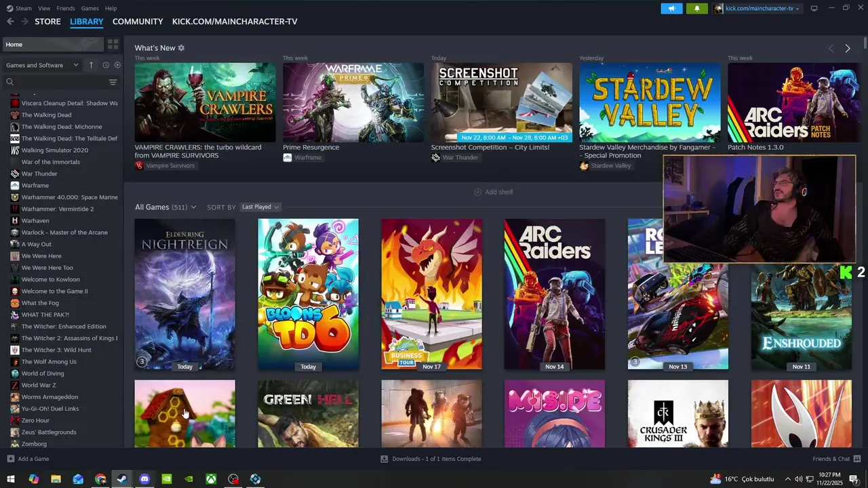
Task: Open Google Chrome from the taskbar
Action: click(x=100, y=479)
